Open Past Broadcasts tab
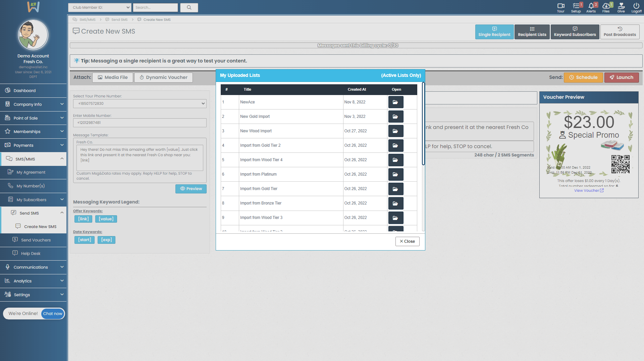644x361 pixels. pos(620,32)
